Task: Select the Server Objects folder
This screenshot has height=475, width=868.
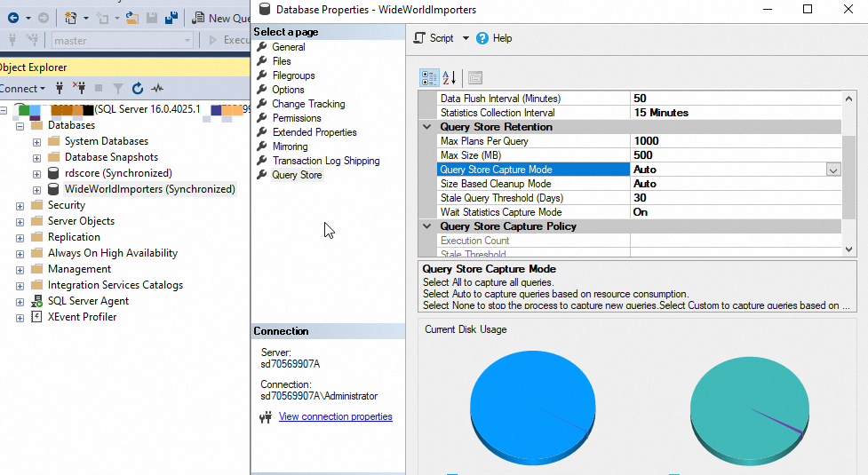Action: pos(81,221)
